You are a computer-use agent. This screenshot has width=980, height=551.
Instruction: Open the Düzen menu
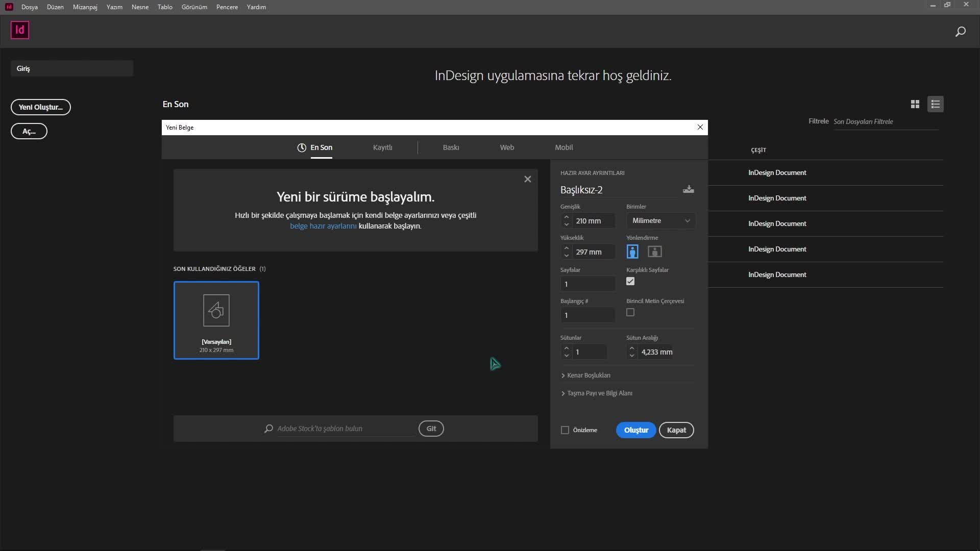click(x=55, y=7)
